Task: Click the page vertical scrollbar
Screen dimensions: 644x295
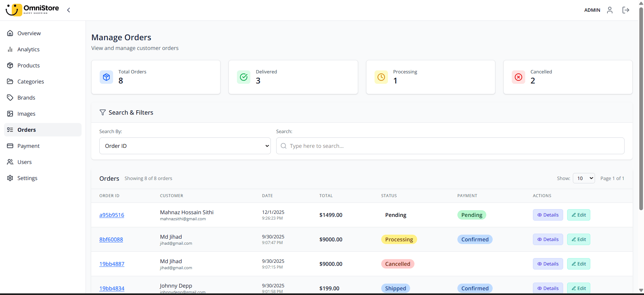Action: (x=641, y=109)
